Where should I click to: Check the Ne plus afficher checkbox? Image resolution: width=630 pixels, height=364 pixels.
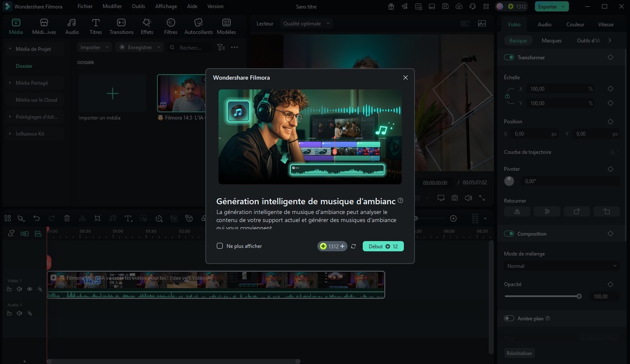pyautogui.click(x=220, y=246)
